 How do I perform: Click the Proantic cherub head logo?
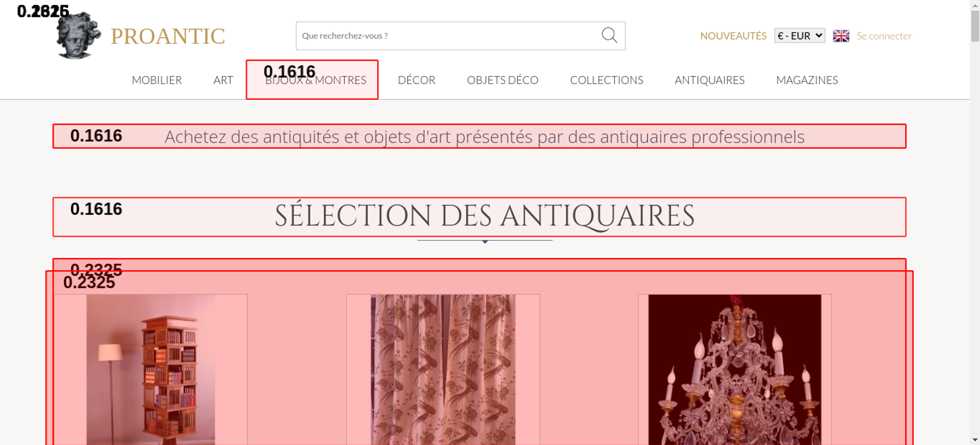(77, 36)
